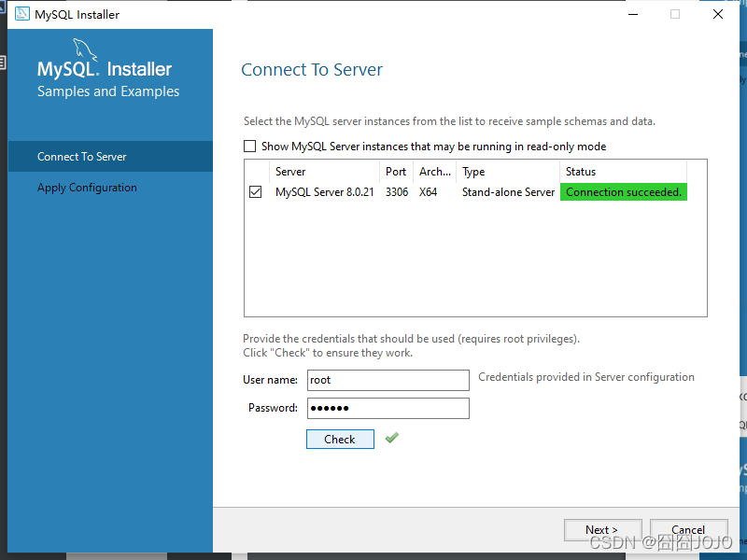Focus the User name input field
Viewport: 747px width, 560px height.
pyautogui.click(x=388, y=380)
